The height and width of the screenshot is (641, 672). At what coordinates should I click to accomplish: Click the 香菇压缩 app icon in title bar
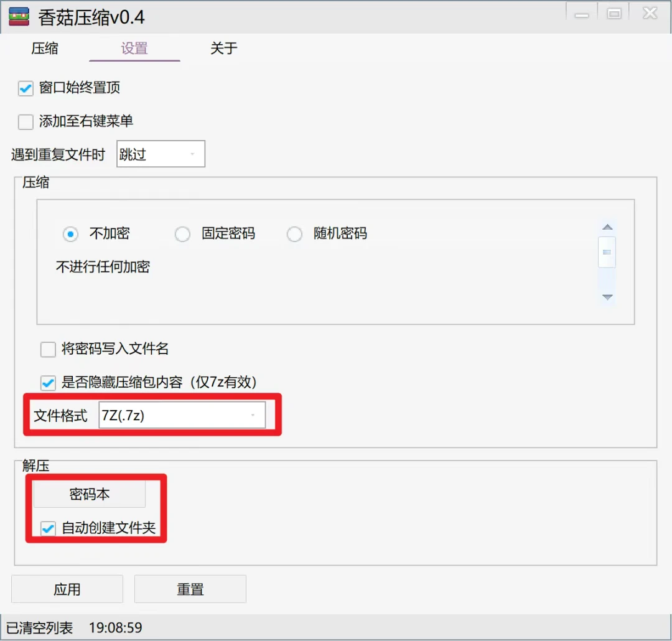(19, 17)
